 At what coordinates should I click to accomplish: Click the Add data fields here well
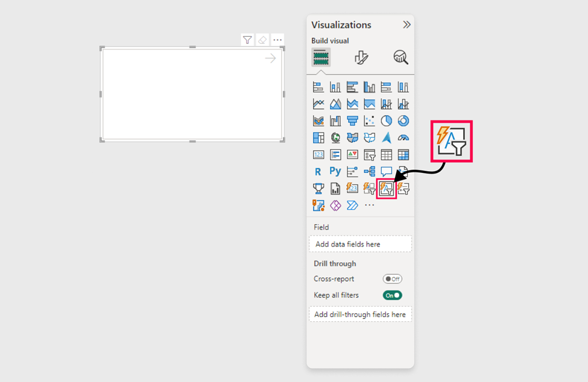tap(360, 244)
